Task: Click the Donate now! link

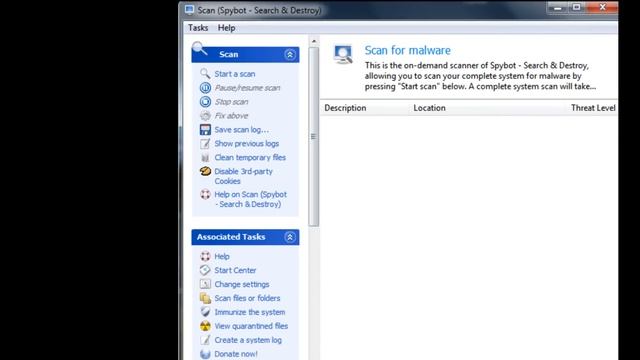Action: [x=236, y=354]
